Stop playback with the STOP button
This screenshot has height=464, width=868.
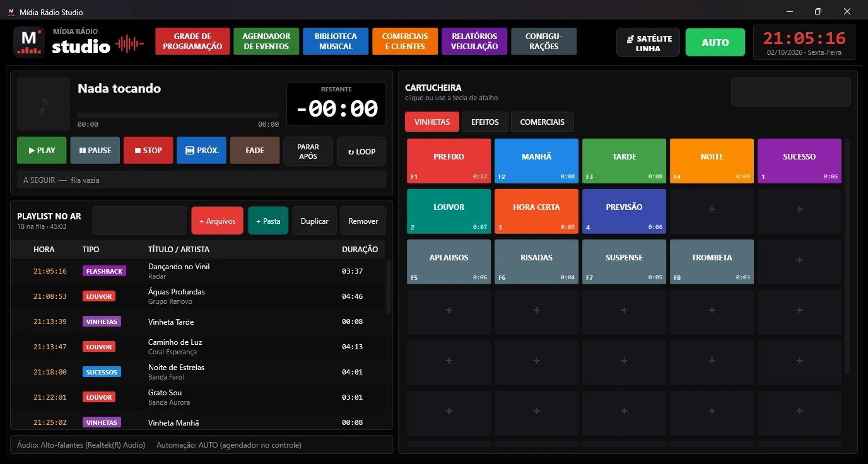tap(148, 151)
